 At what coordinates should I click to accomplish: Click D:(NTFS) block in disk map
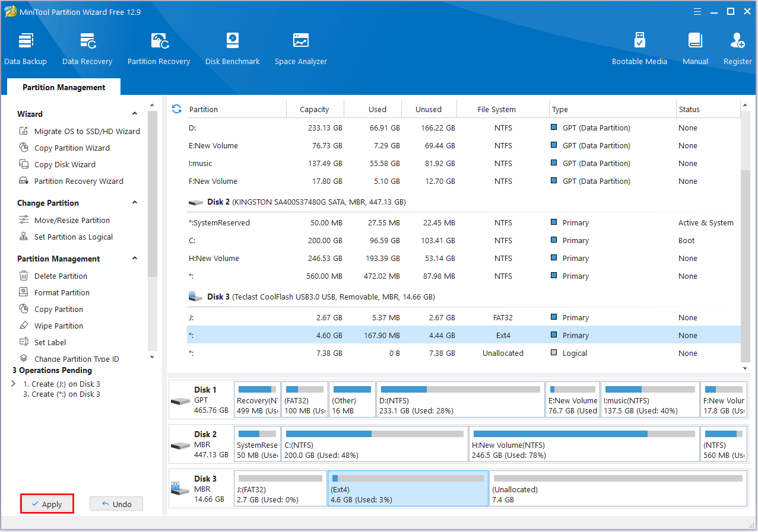pyautogui.click(x=460, y=400)
